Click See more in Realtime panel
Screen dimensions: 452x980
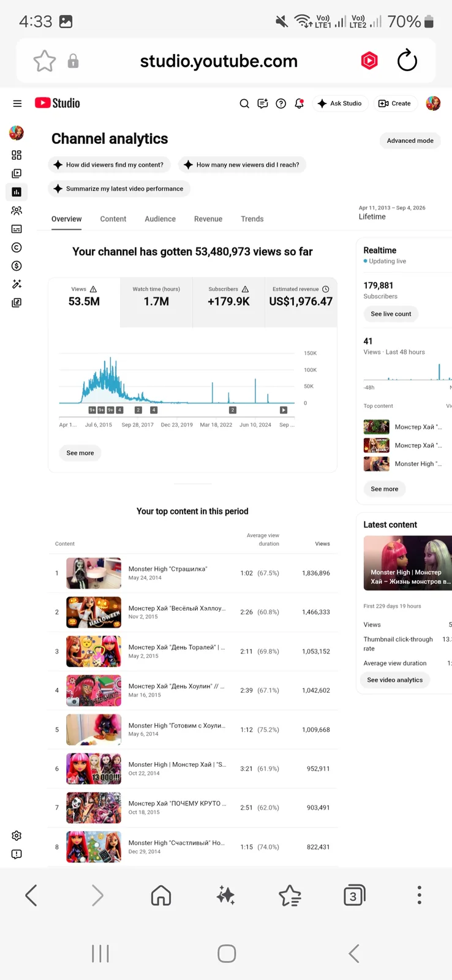pyautogui.click(x=385, y=489)
